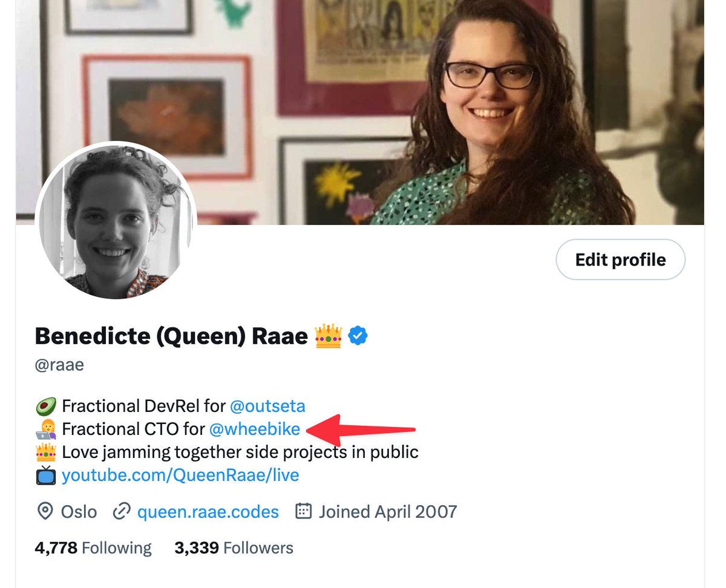
Task: Click the crown emoji beside the display name
Action: [x=329, y=335]
